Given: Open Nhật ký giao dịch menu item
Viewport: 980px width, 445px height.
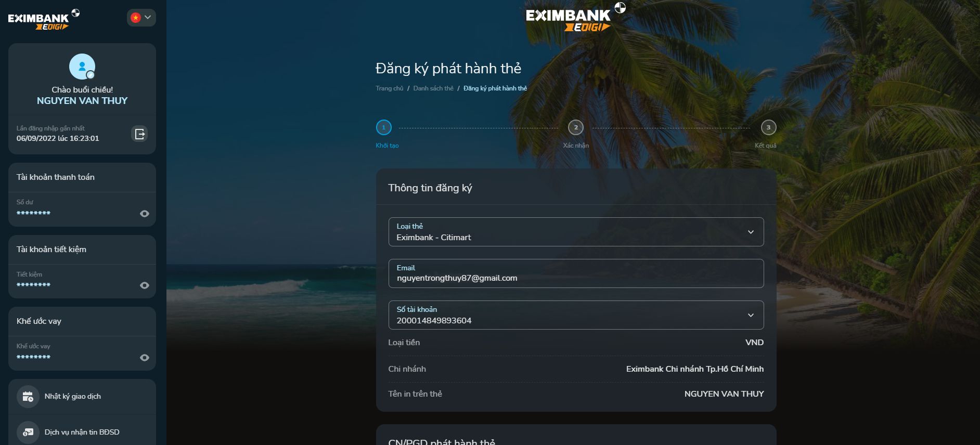Looking at the screenshot, I should 73,397.
